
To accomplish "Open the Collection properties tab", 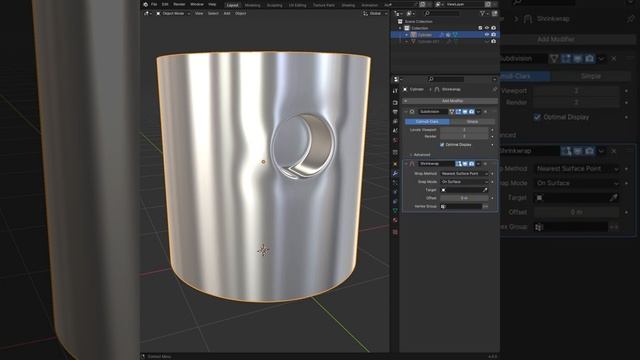I will [x=395, y=152].
